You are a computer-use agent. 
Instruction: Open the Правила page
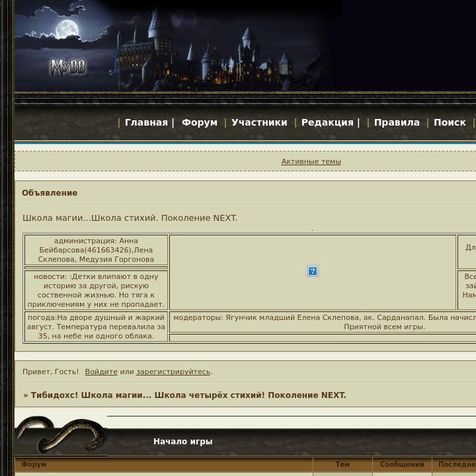tap(397, 122)
